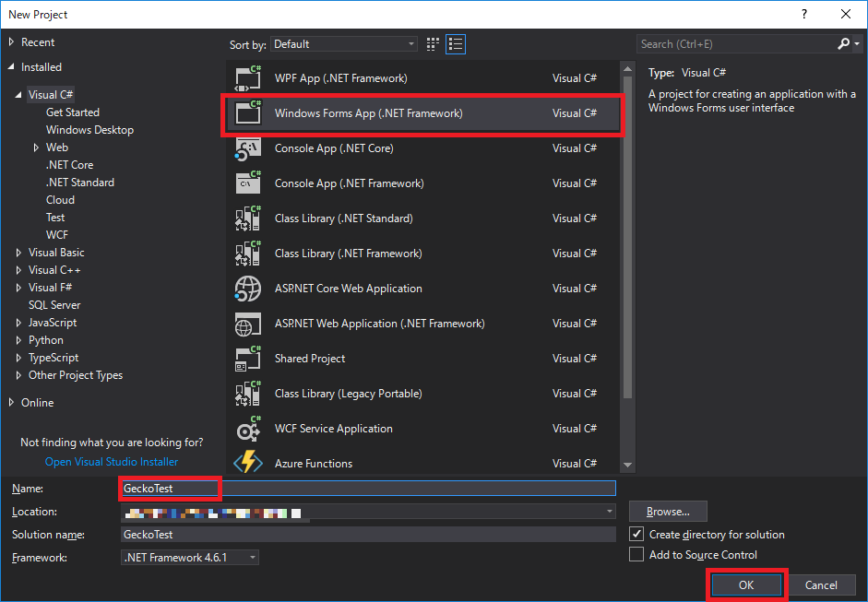This screenshot has height=602, width=868.
Task: Click the Windows Forms App template icon
Action: [x=248, y=112]
